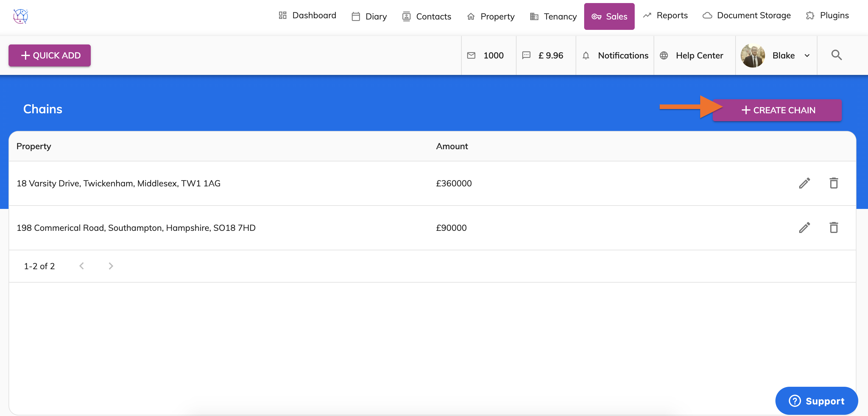This screenshot has height=416, width=868.
Task: Open the Support chat widget
Action: (816, 401)
